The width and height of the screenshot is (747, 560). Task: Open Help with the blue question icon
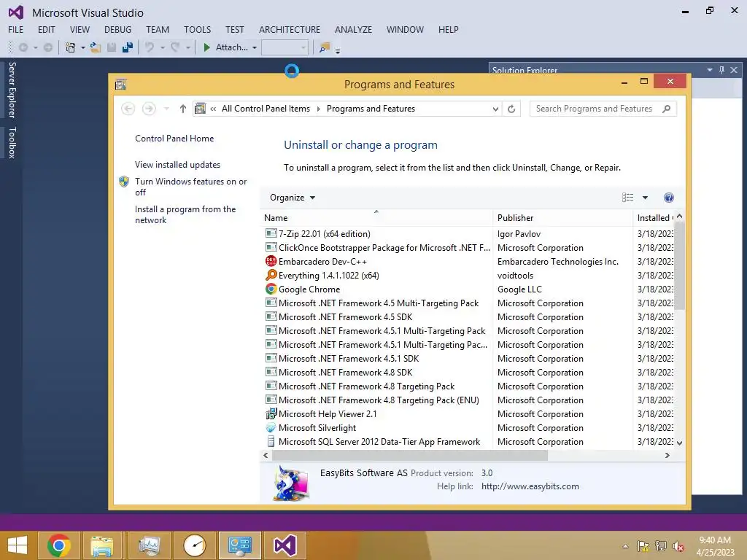click(668, 198)
